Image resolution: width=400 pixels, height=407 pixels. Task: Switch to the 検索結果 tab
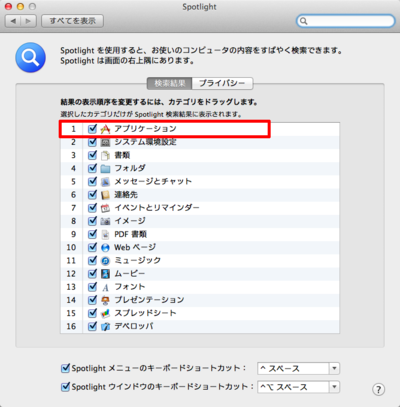(x=170, y=83)
